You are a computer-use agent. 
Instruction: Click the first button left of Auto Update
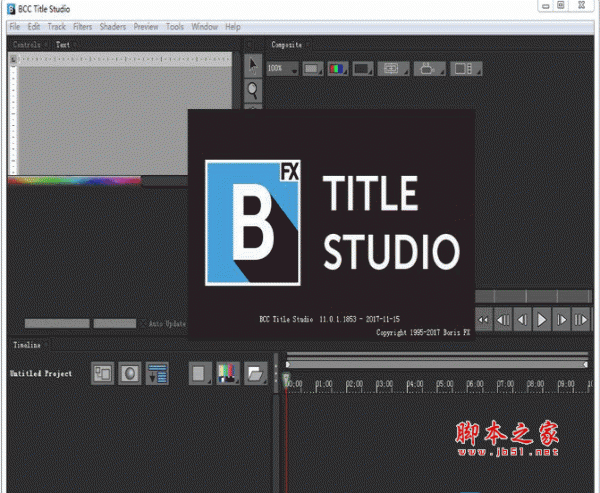pos(115,324)
